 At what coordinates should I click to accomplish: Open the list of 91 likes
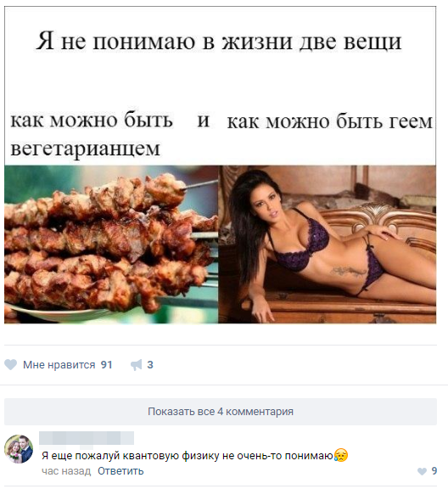point(106,364)
